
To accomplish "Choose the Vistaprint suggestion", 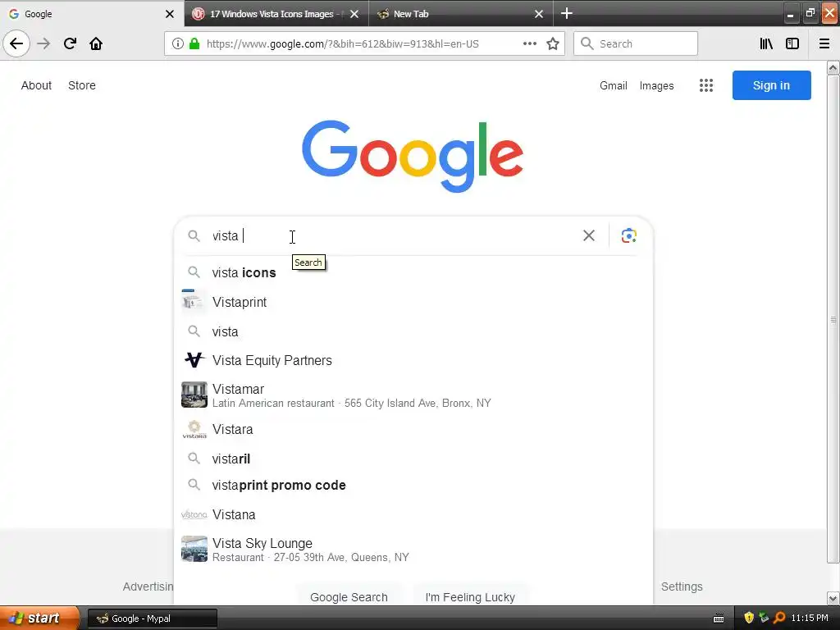I will (x=413, y=302).
